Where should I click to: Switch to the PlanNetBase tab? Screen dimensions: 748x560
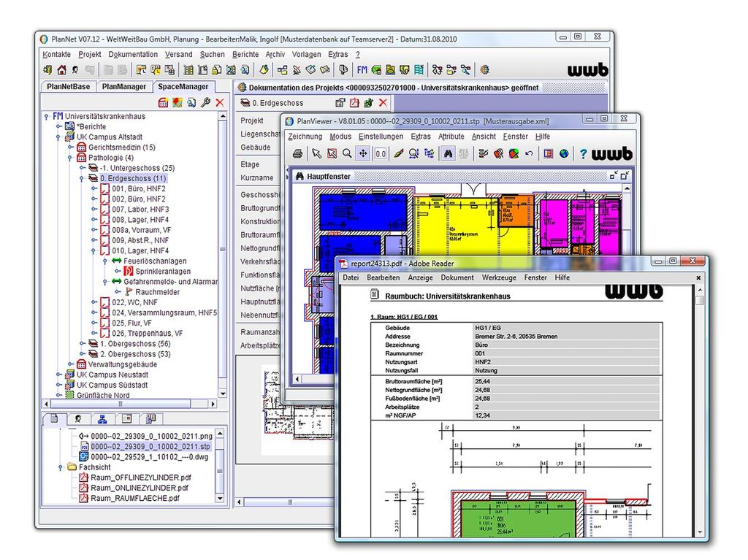click(x=68, y=87)
